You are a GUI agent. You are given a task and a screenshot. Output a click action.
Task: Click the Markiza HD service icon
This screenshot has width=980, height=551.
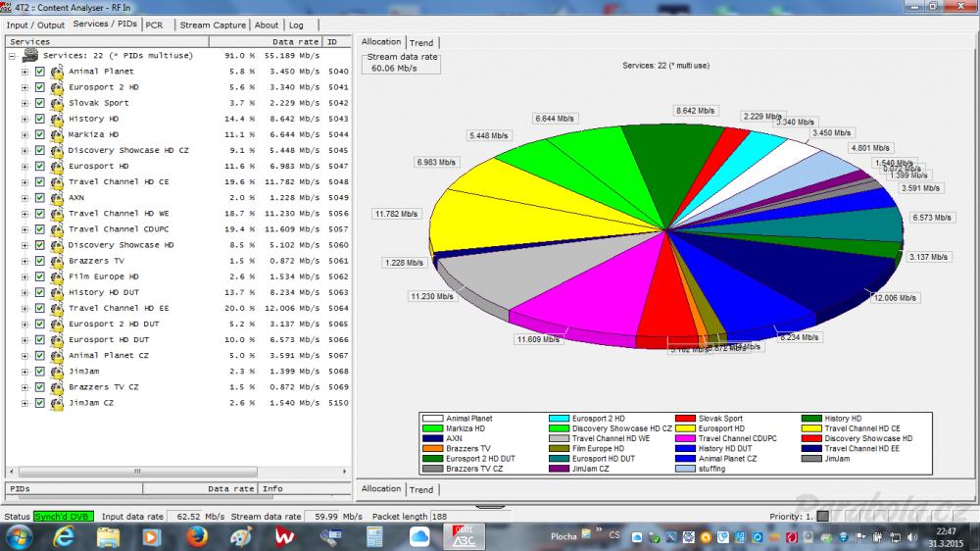[57, 135]
